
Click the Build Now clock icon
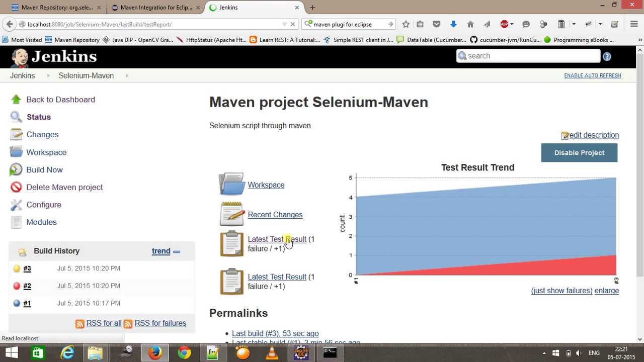[x=16, y=169]
